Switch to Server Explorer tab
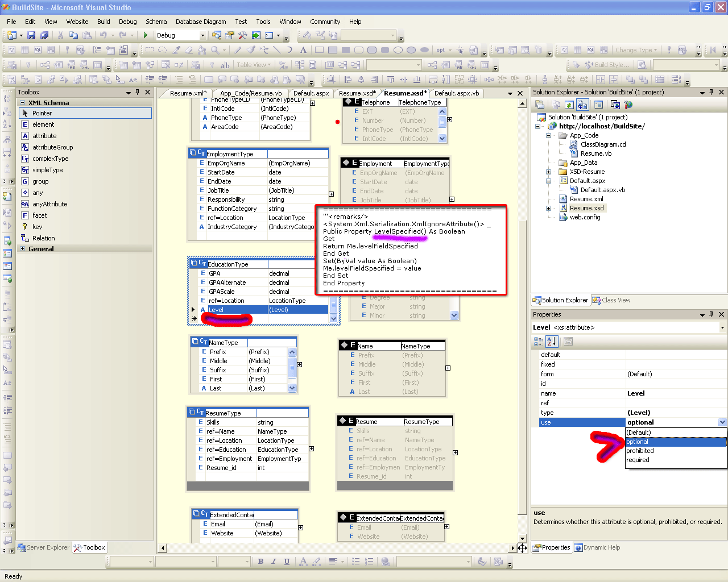The image size is (728, 582). 43,548
